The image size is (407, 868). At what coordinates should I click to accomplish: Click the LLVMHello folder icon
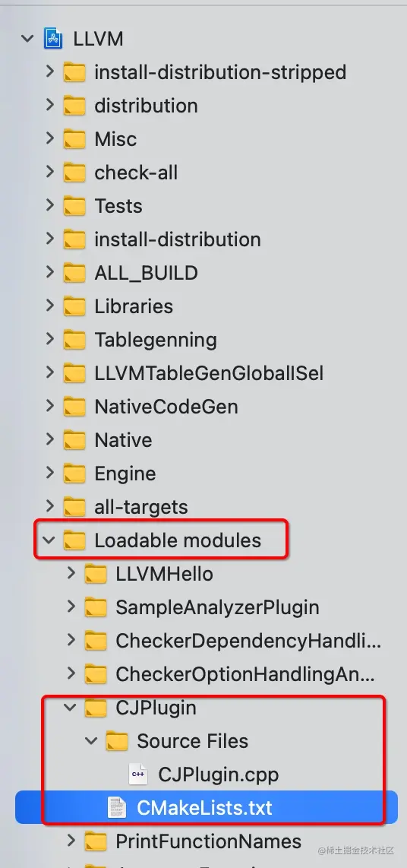coord(96,574)
